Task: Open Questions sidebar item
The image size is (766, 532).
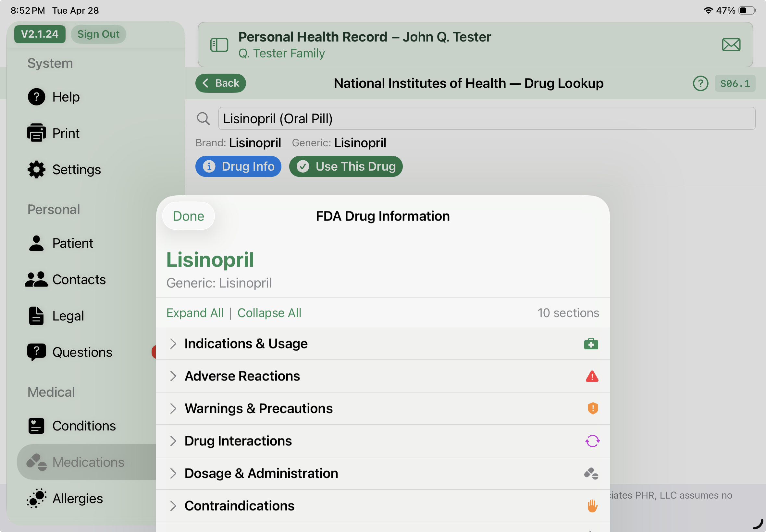Action: pyautogui.click(x=82, y=352)
